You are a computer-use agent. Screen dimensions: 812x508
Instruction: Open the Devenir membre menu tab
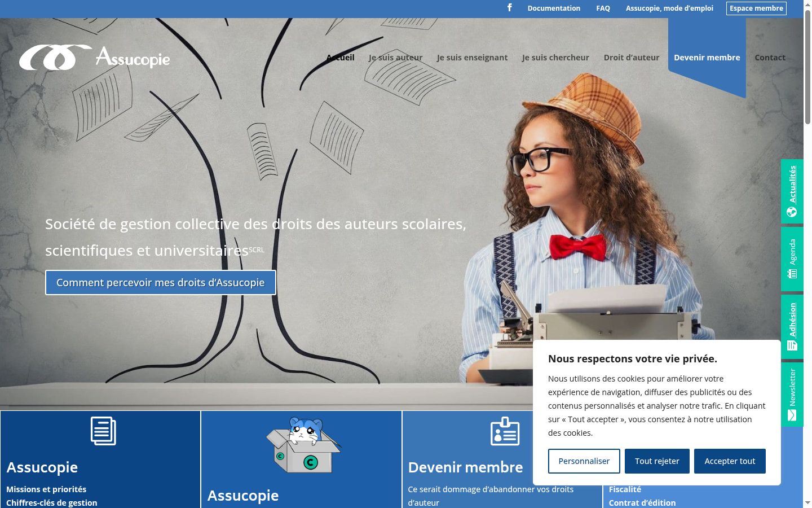[707, 58]
